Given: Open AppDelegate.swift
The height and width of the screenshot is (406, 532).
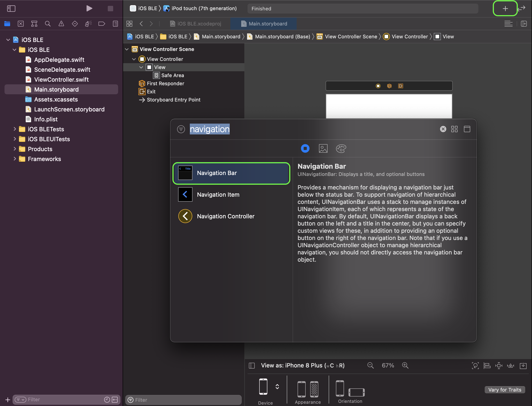Looking at the screenshot, I should pos(59,60).
